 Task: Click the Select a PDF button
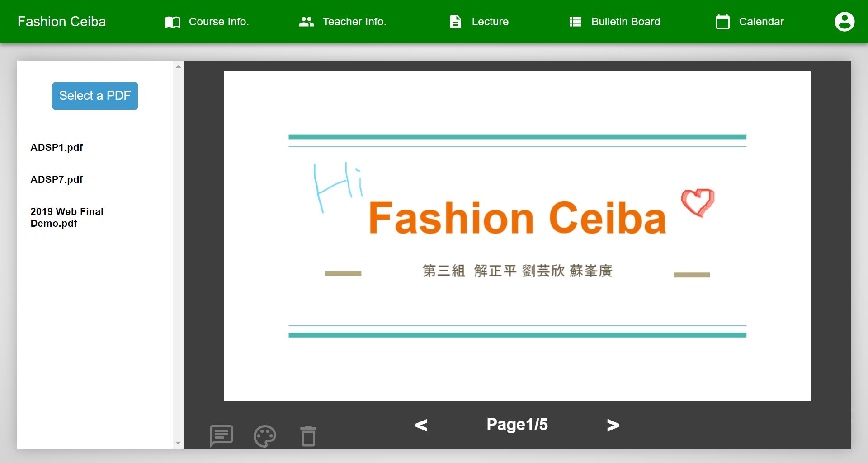coord(95,96)
